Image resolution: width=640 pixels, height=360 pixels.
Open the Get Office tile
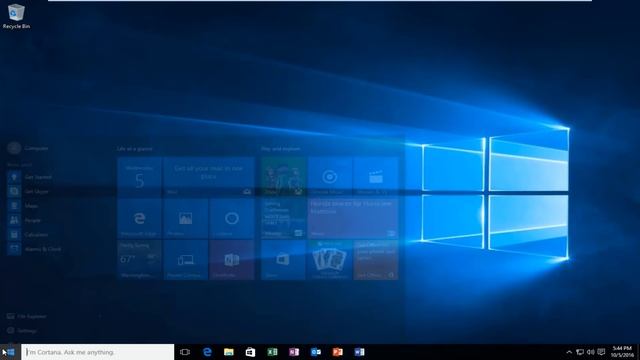376,260
